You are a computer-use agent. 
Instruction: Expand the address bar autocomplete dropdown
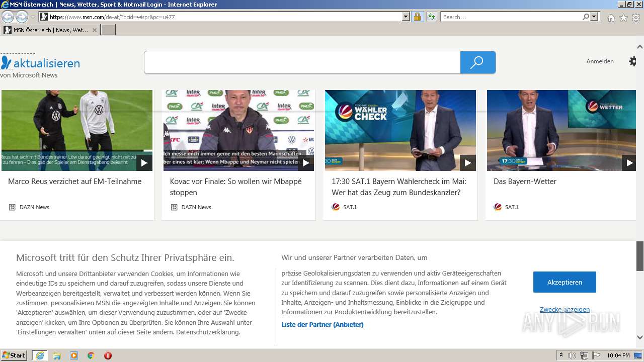(406, 17)
